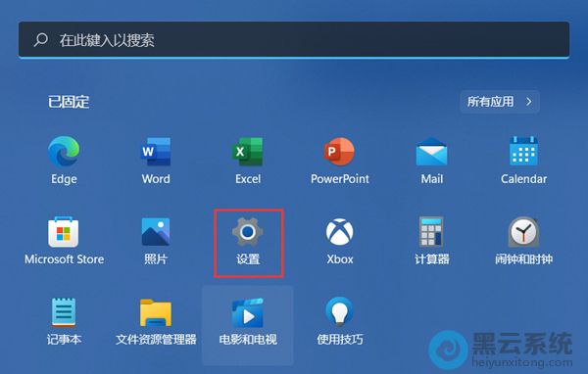The width and height of the screenshot is (588, 374).
Task: Open the 照片 (Photos) app
Action: [x=156, y=232]
